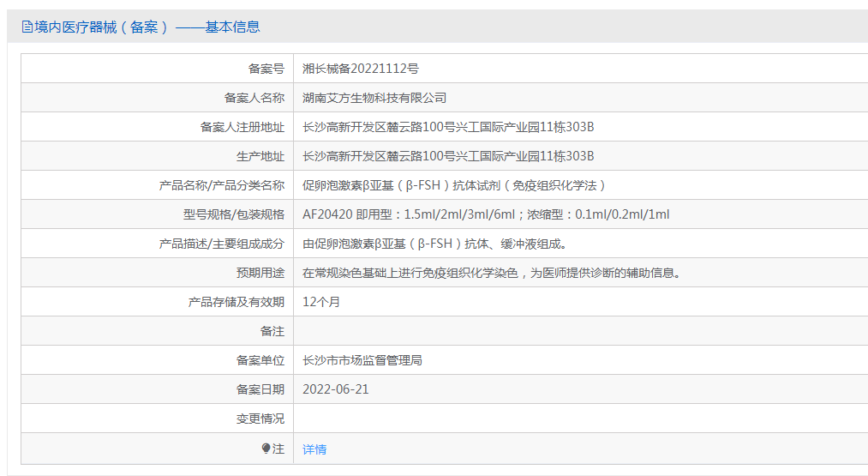Select the value 湘长械备20221112号

[361, 69]
